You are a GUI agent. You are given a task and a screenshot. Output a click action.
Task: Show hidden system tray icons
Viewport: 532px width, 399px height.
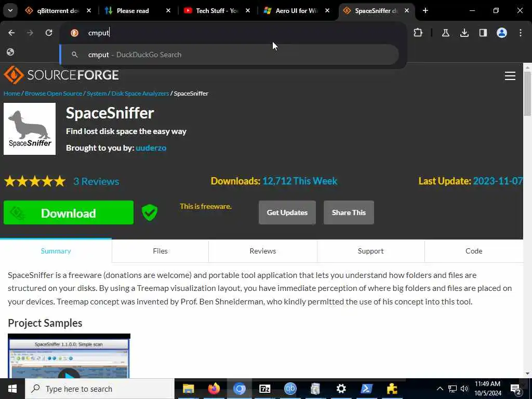[440, 389]
